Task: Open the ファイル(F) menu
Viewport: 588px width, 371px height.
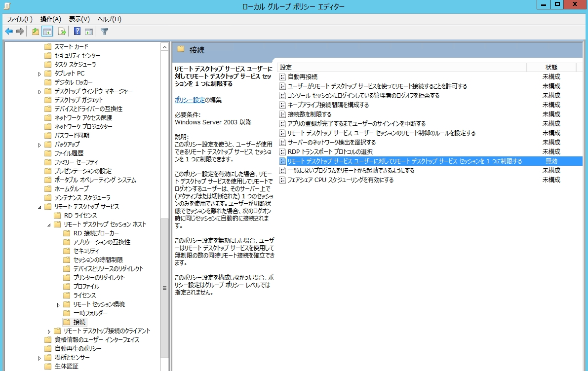Action: (x=20, y=19)
